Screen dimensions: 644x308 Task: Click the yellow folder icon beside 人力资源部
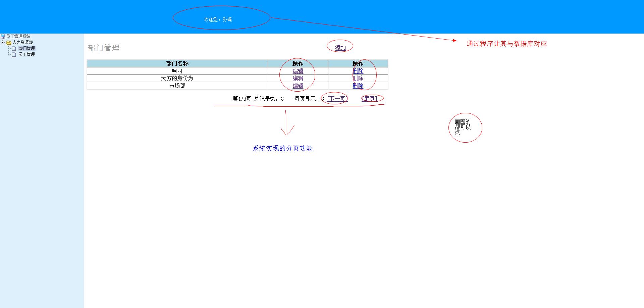8,42
